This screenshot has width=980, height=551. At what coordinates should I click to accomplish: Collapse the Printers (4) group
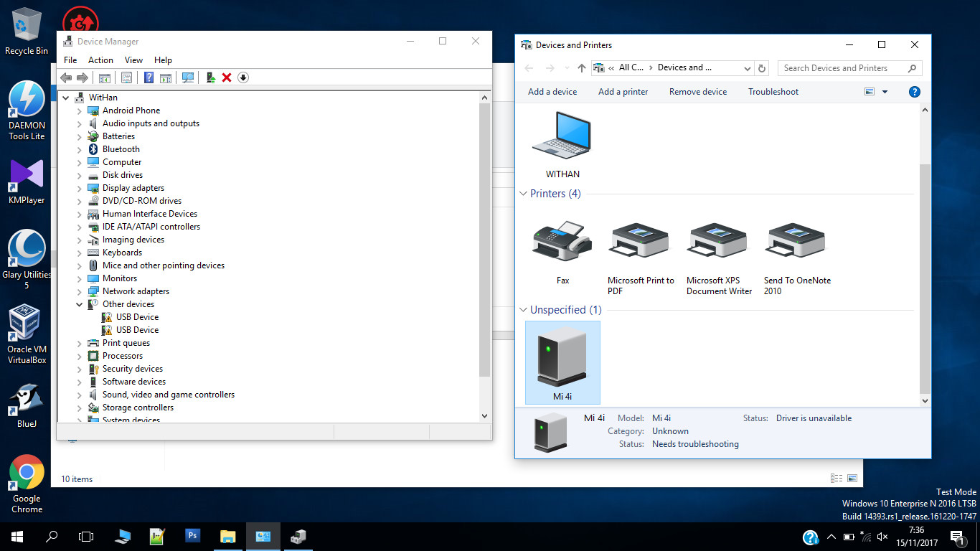pyautogui.click(x=522, y=194)
